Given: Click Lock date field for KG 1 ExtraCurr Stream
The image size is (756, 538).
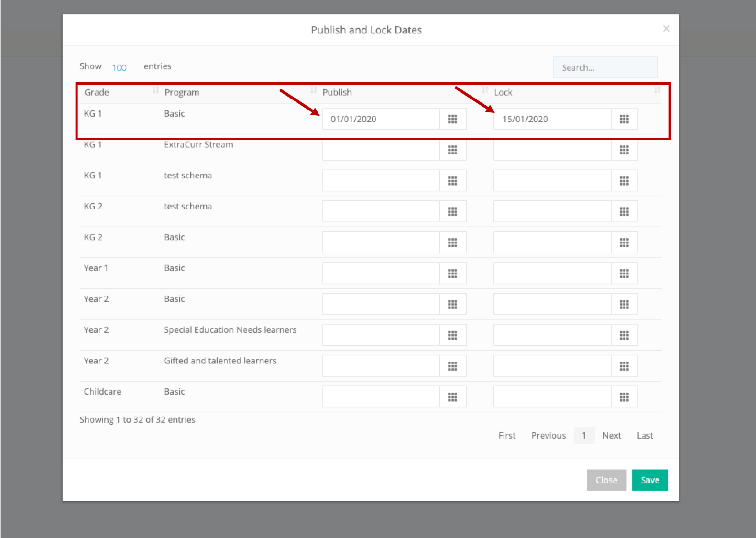Looking at the screenshot, I should coord(552,150).
